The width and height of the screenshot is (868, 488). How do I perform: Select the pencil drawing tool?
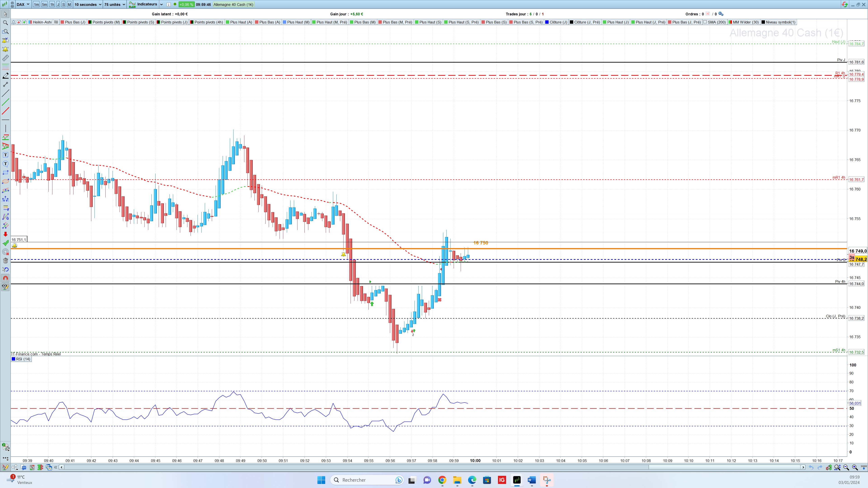pyautogui.click(x=5, y=76)
